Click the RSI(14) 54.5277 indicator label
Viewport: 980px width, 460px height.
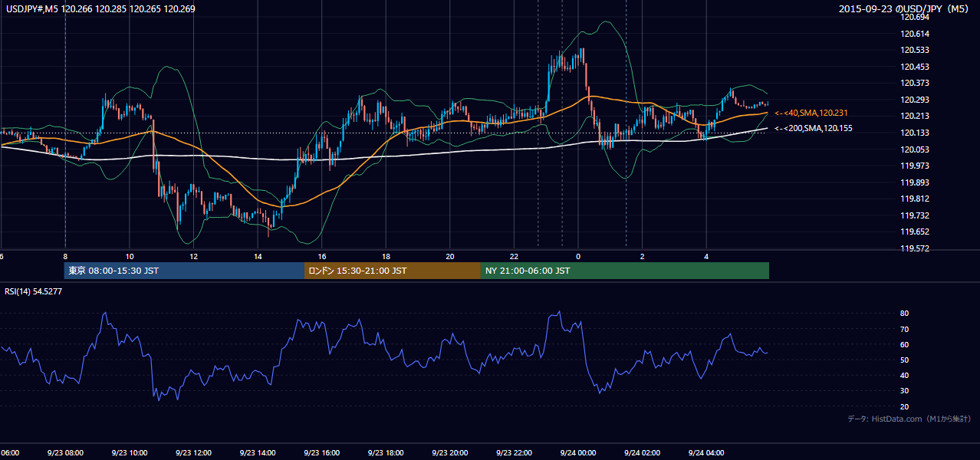click(x=34, y=291)
